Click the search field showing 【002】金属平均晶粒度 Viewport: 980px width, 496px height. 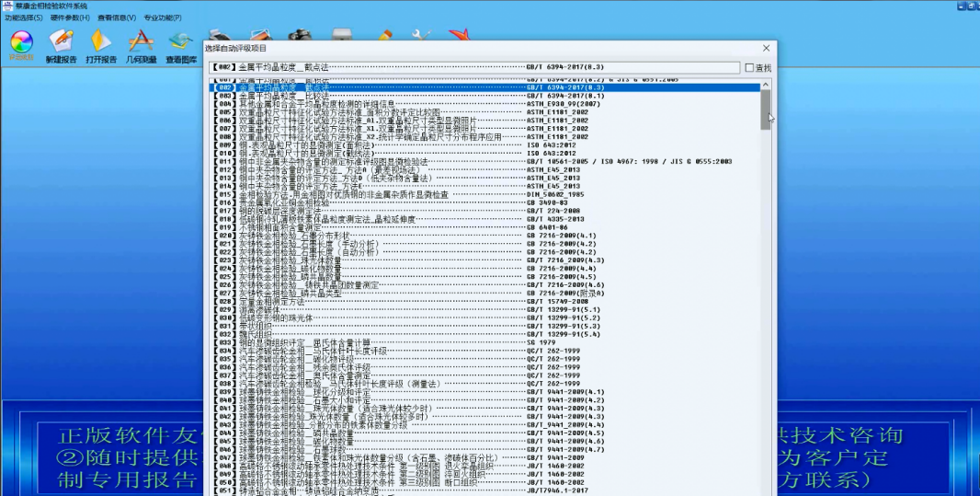tap(473, 67)
